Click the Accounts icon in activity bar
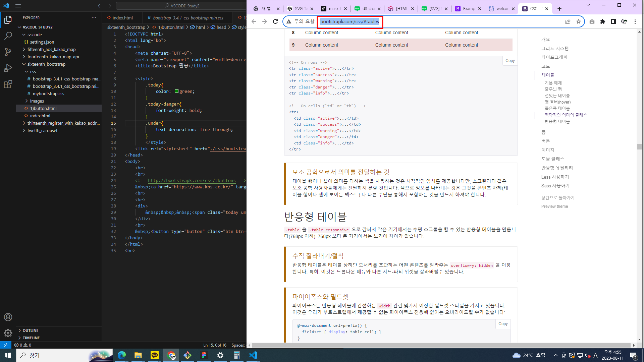The height and width of the screenshot is (362, 644). pos(8,317)
